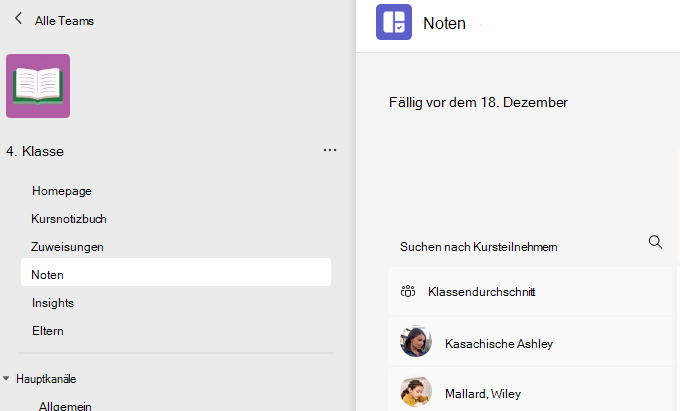Screen dimensions: 680x411
Task: Open Kursnotizbuch in the sidebar
Action: pos(69,219)
